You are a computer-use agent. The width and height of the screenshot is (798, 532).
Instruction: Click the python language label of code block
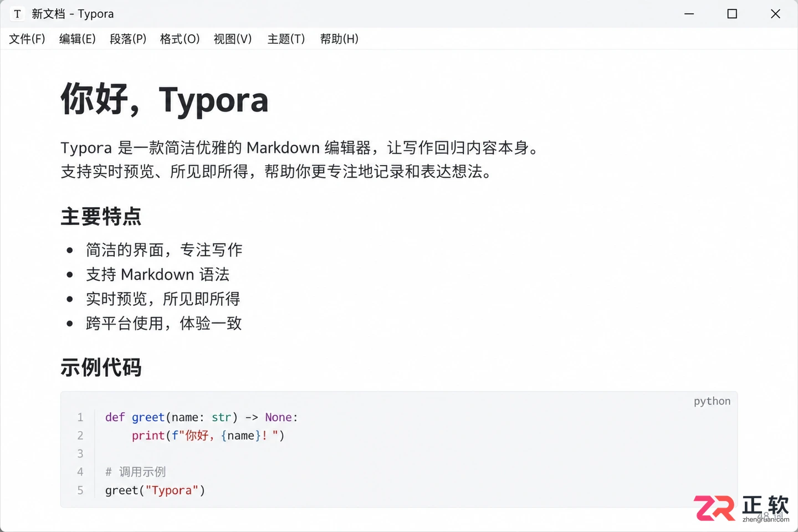tap(712, 401)
